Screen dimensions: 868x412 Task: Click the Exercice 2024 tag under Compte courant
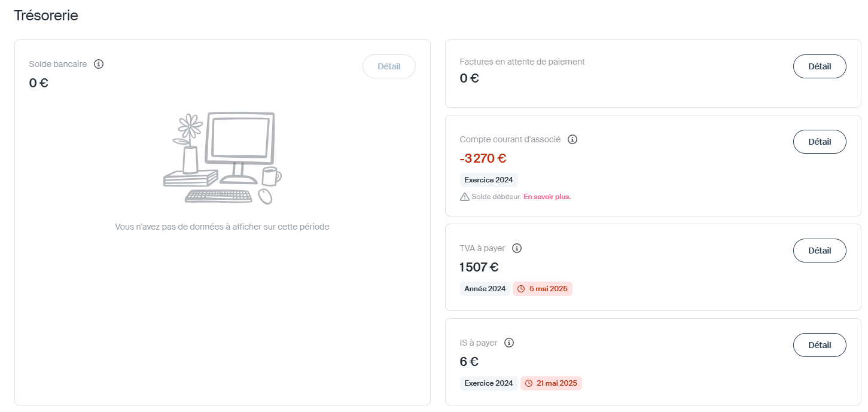tap(489, 179)
